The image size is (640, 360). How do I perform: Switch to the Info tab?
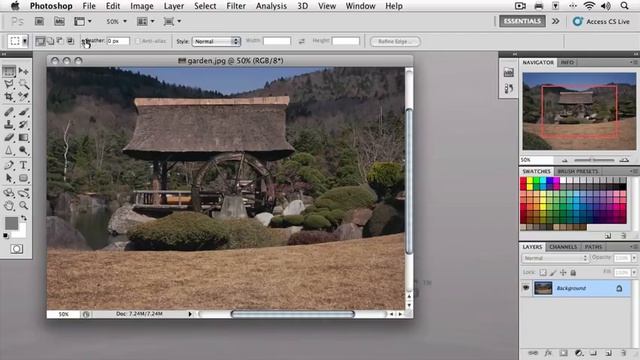(x=567, y=62)
